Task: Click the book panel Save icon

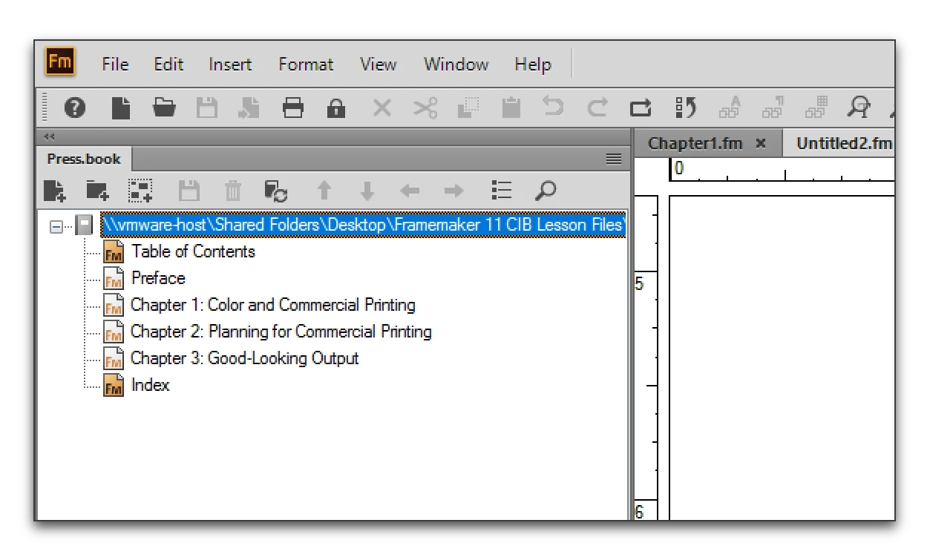Action: click(x=189, y=191)
